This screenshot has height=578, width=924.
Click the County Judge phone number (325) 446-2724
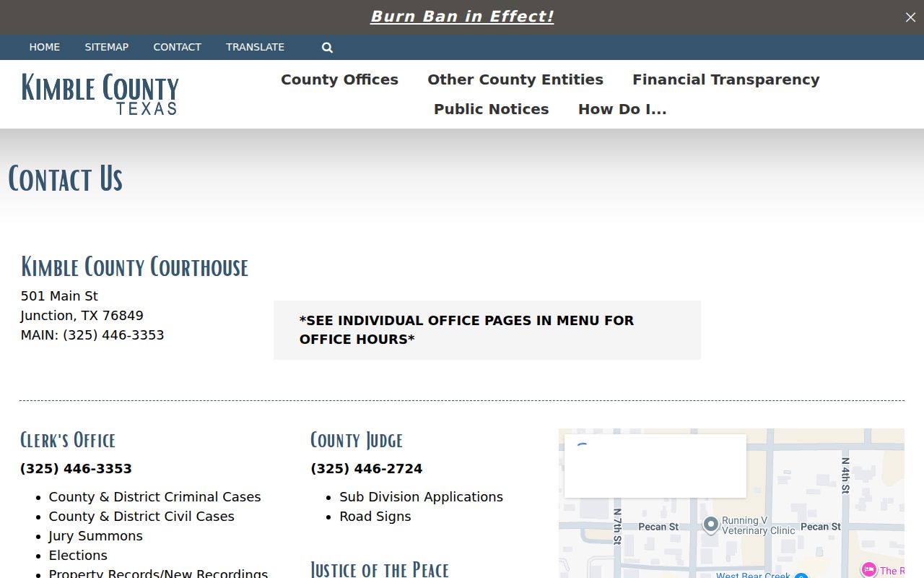click(x=366, y=469)
